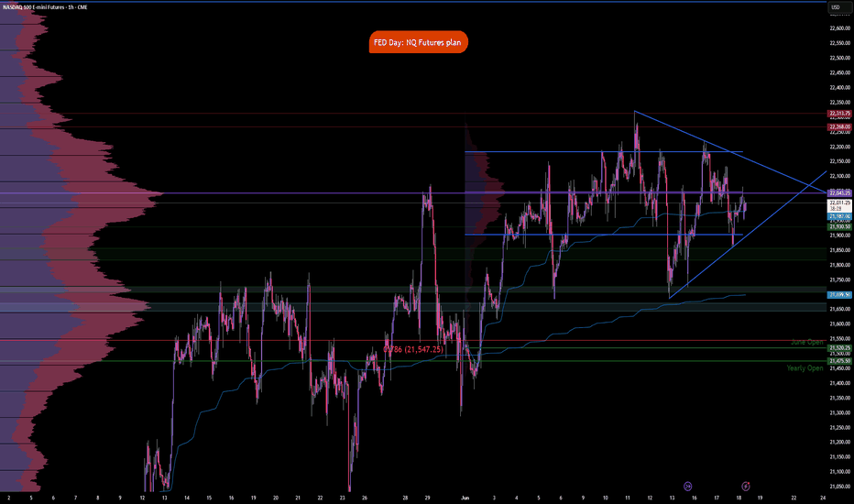Select the descending upper triangle trendline
The width and height of the screenshot is (854, 504).
729,151
